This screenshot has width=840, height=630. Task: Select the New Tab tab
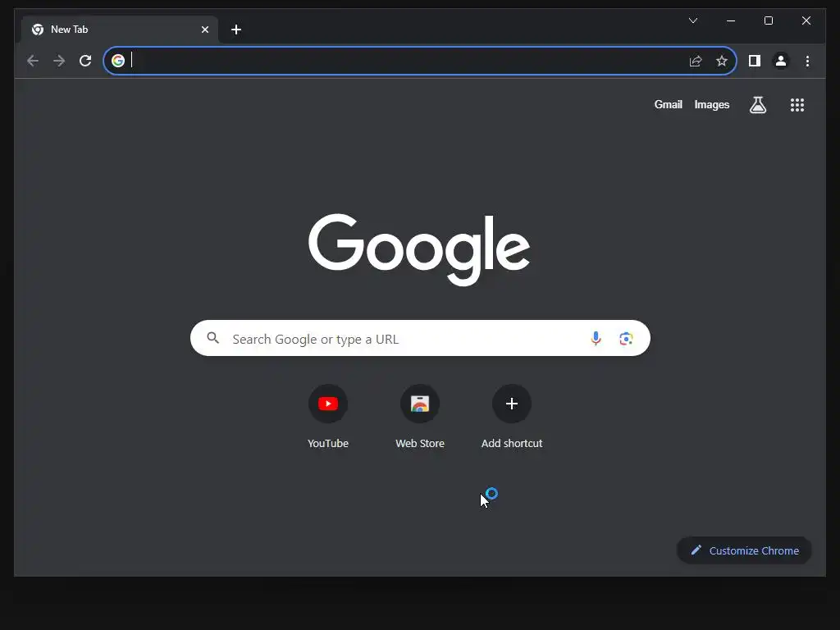(120, 30)
